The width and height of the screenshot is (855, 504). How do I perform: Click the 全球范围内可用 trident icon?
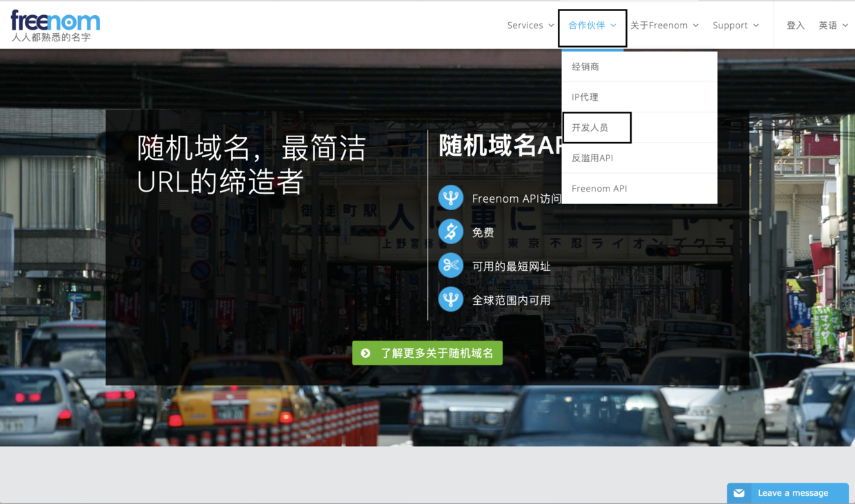[x=451, y=299]
